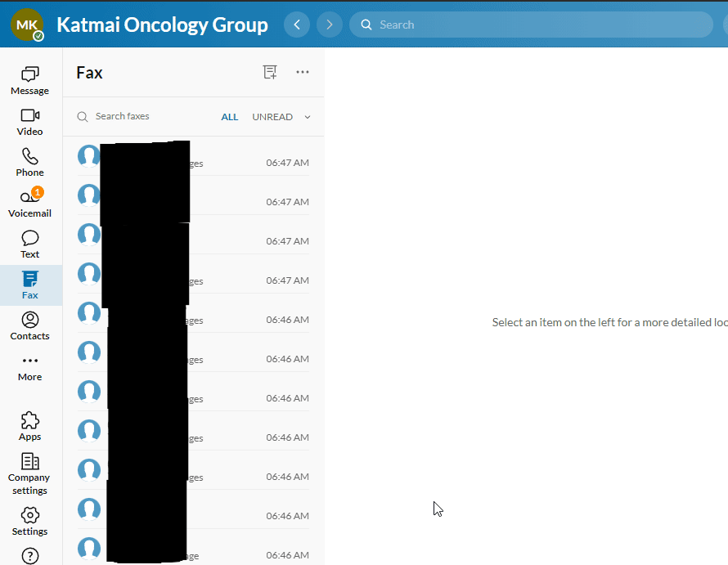Filter to UNREAD faxes tab
728x565 pixels.
click(272, 117)
